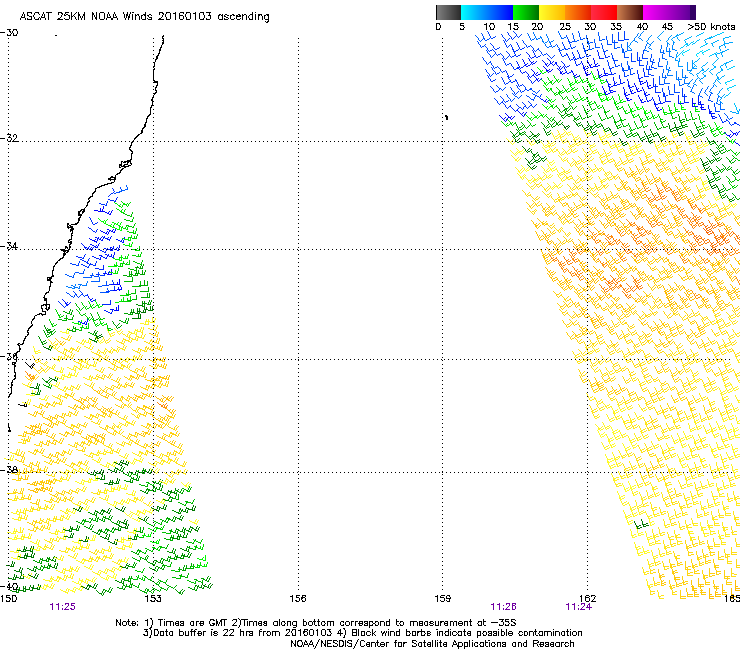The image size is (740, 650).
Task: Click the '35' legend scale label
Action: pos(616,27)
